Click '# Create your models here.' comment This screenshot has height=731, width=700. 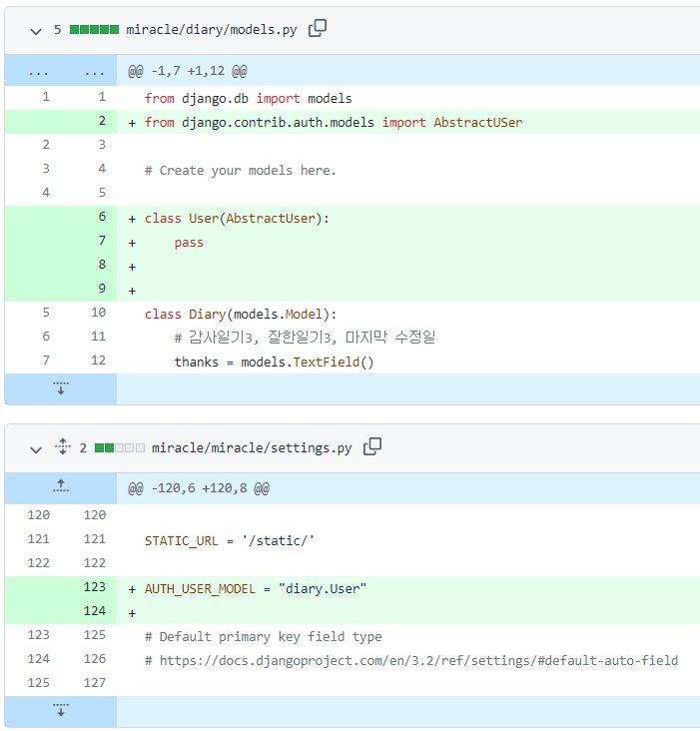240,171
